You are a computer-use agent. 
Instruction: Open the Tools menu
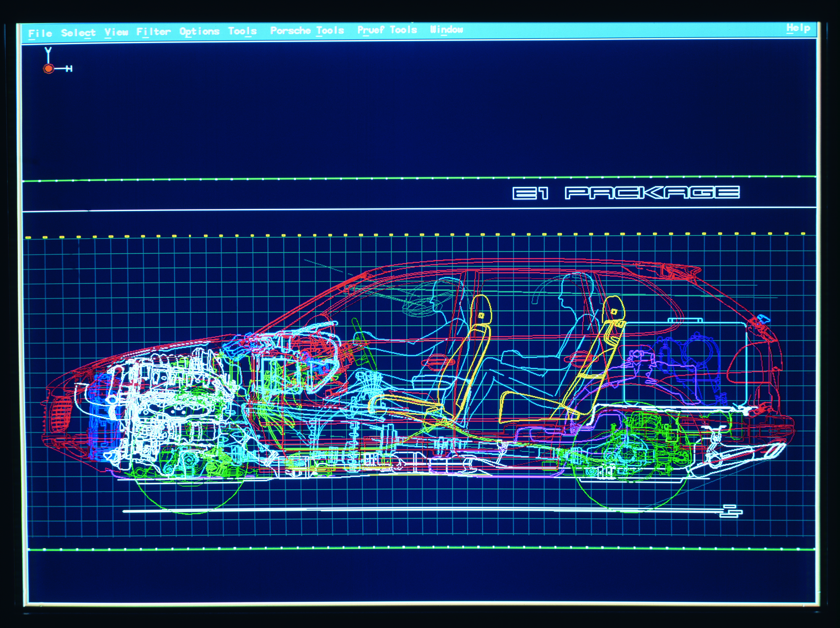tap(242, 31)
